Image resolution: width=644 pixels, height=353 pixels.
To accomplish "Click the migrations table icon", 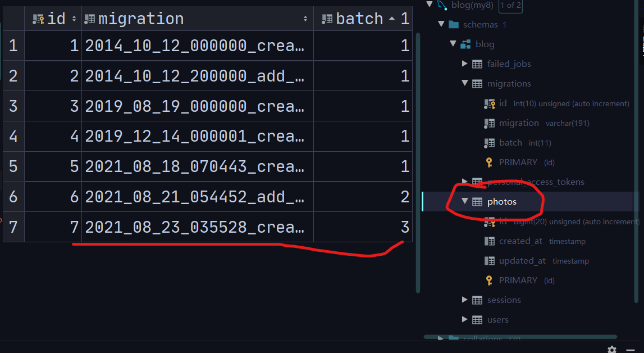I will [477, 83].
